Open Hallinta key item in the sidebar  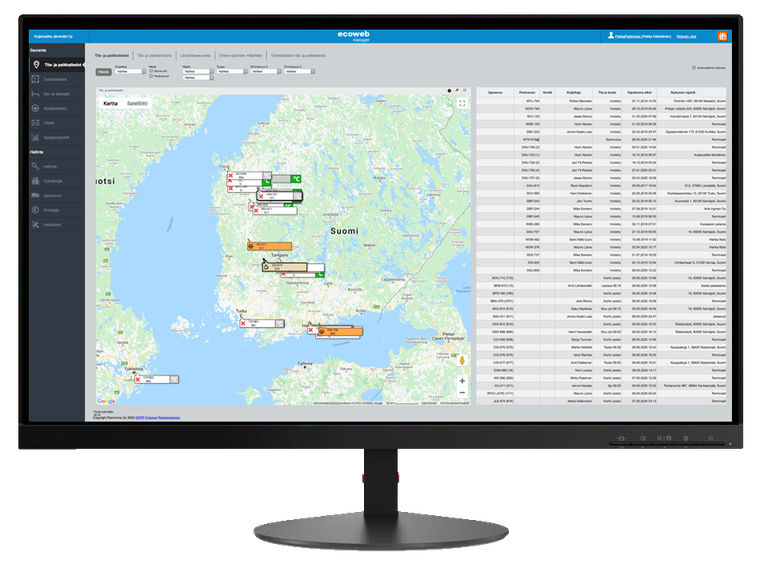coord(57,167)
